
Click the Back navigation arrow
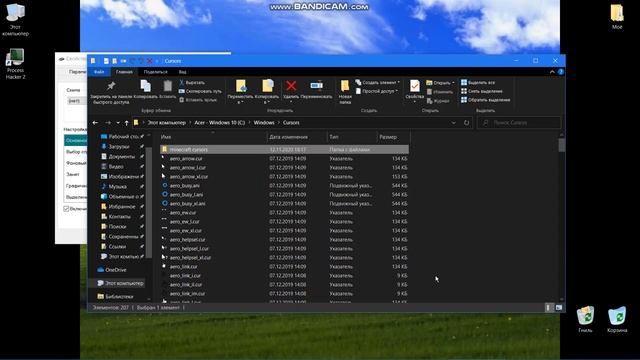95,123
